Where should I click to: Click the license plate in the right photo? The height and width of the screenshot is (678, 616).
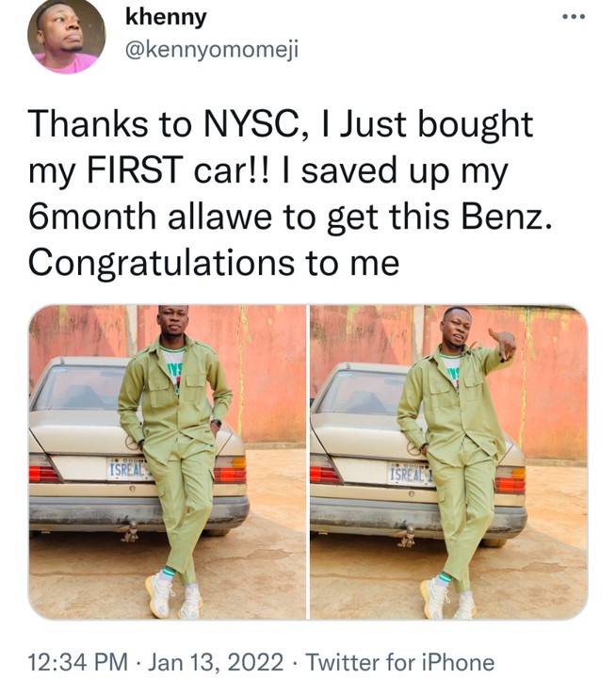click(x=409, y=473)
